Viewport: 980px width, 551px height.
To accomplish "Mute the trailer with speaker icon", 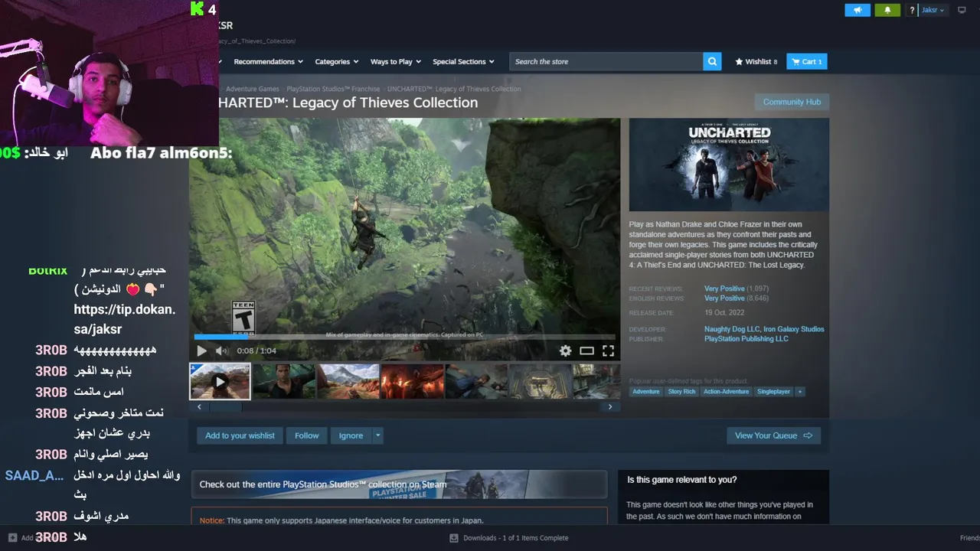I will click(x=222, y=350).
